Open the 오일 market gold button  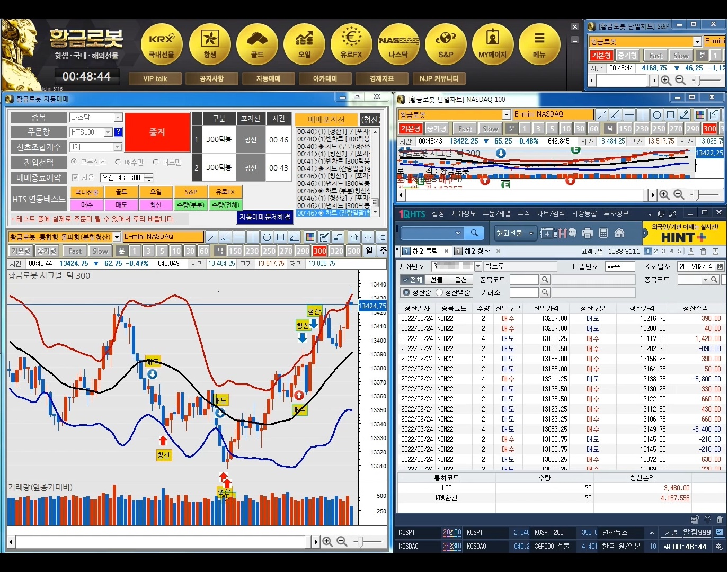pos(304,44)
